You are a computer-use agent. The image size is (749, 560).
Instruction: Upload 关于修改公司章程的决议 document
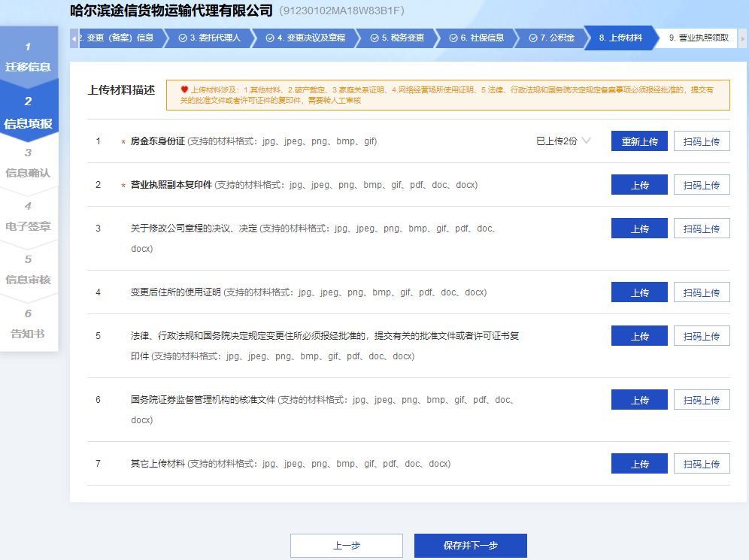pos(639,229)
